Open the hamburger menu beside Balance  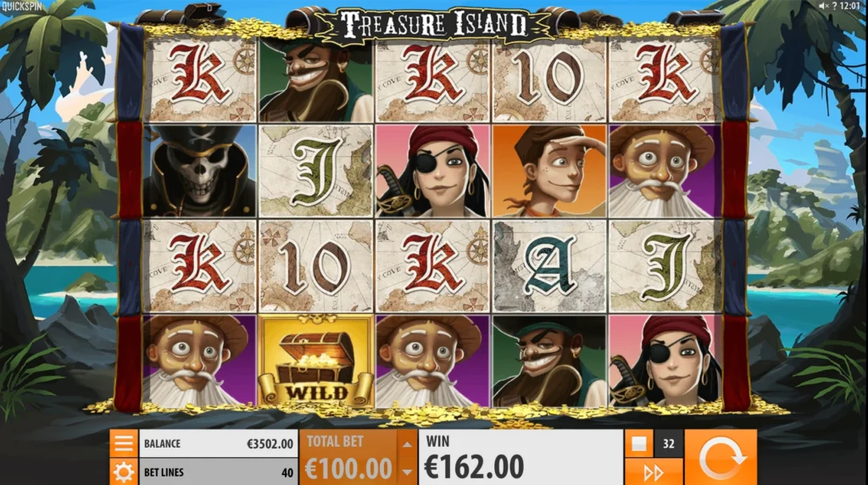pyautogui.click(x=124, y=443)
